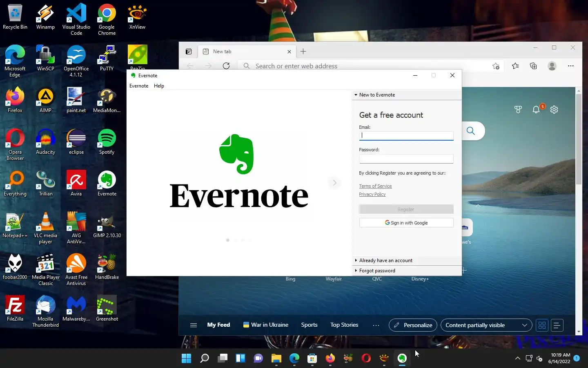Launch Winamp from the desktop
Screen dimensions: 588x368
45,17
